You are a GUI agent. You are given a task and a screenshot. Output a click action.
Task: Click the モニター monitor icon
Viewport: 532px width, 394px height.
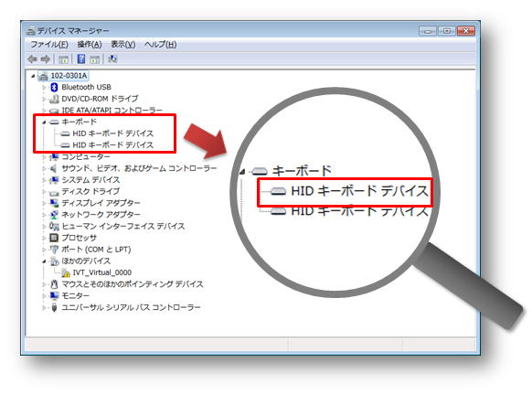[54, 295]
